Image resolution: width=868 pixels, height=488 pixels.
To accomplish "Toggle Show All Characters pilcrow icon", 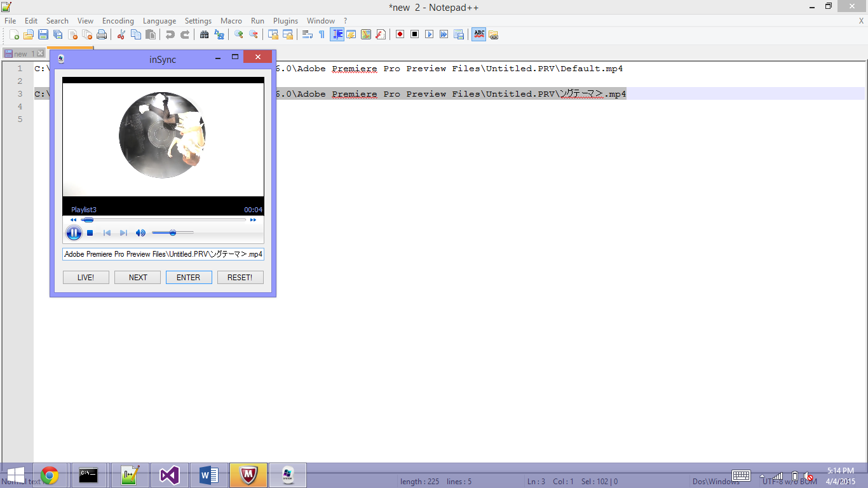I will click(322, 34).
